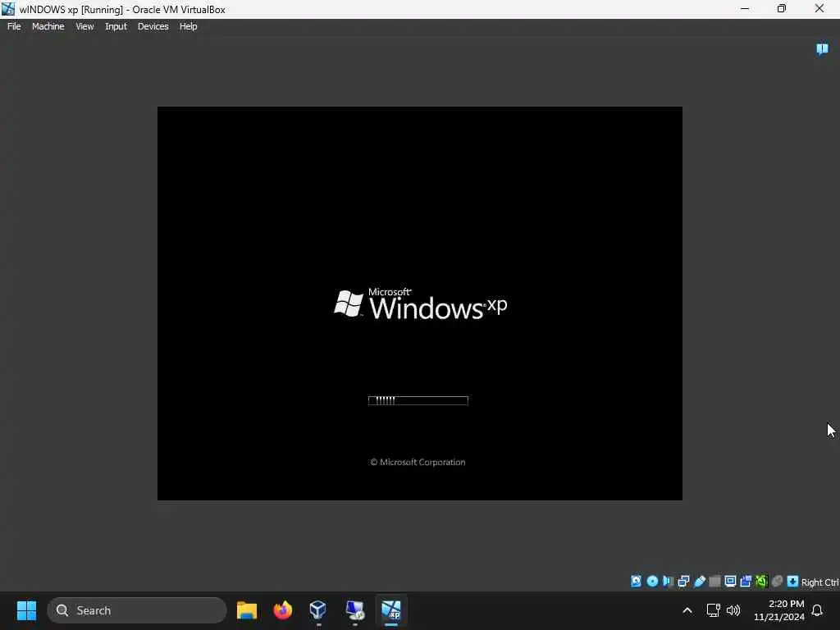The image size is (840, 630).
Task: Open the Devices menu
Action: (153, 26)
